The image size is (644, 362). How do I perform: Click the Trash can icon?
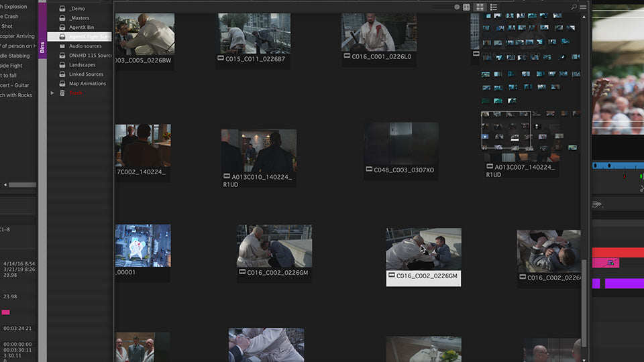[x=62, y=93]
